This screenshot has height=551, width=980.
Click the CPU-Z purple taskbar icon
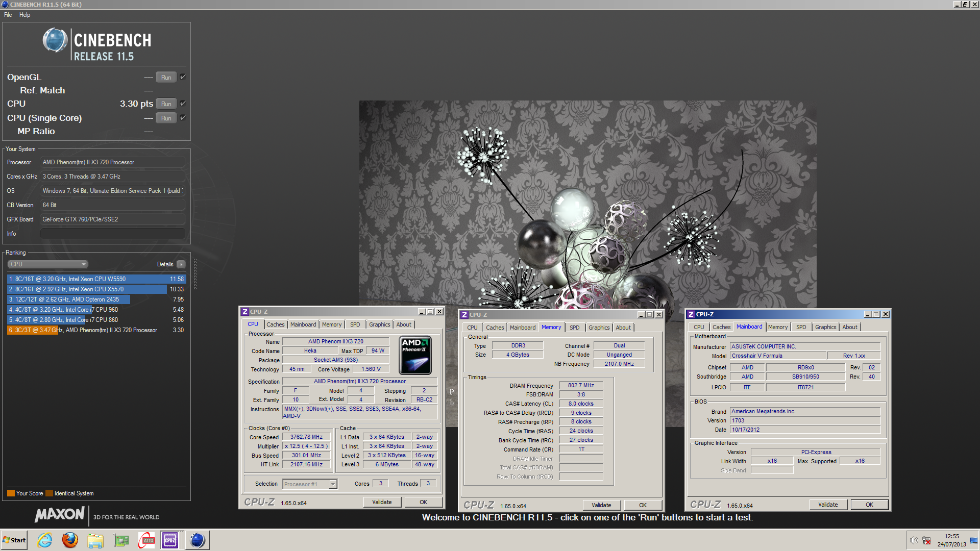coord(170,540)
